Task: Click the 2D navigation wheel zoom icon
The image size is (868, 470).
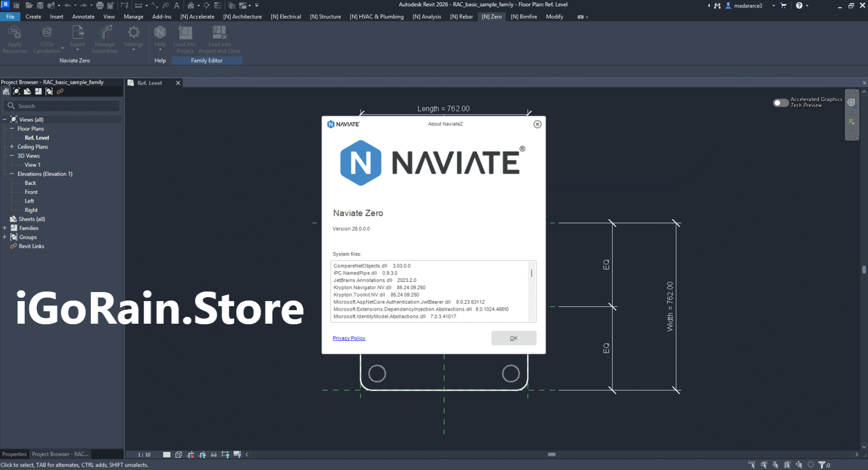Action: [x=851, y=103]
